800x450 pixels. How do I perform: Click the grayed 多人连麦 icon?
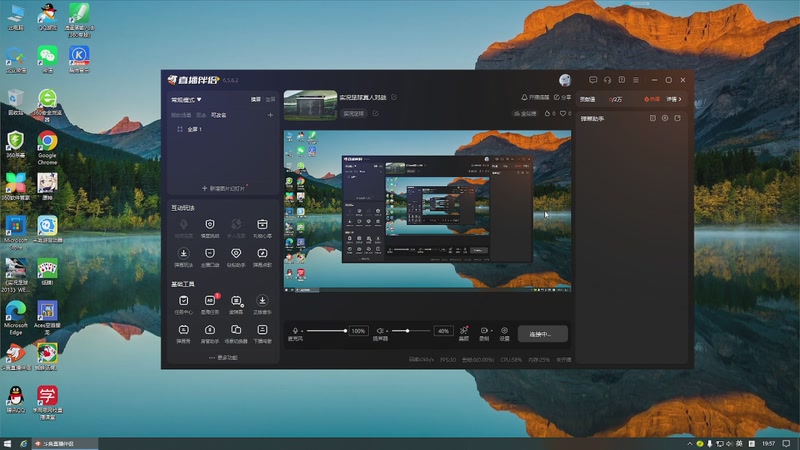[x=236, y=224]
